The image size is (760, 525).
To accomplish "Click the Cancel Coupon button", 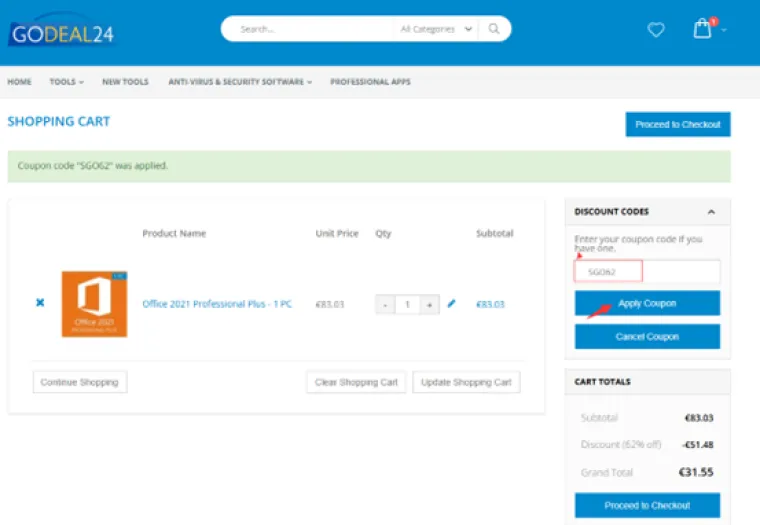I will coord(647,336).
